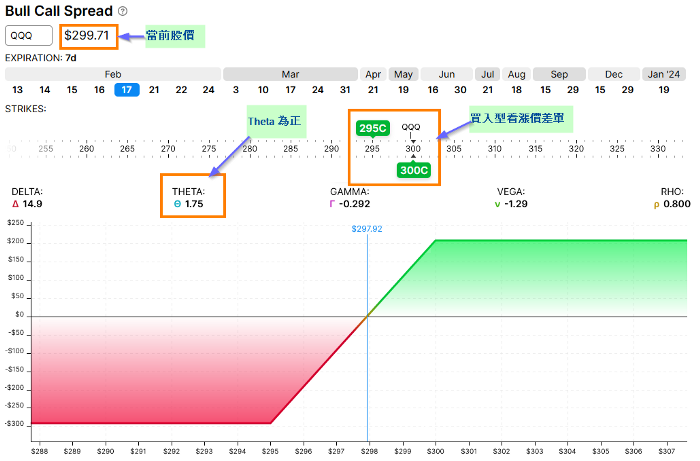Click the blue Theta symbol icon
The image size is (700, 461).
pos(177,204)
